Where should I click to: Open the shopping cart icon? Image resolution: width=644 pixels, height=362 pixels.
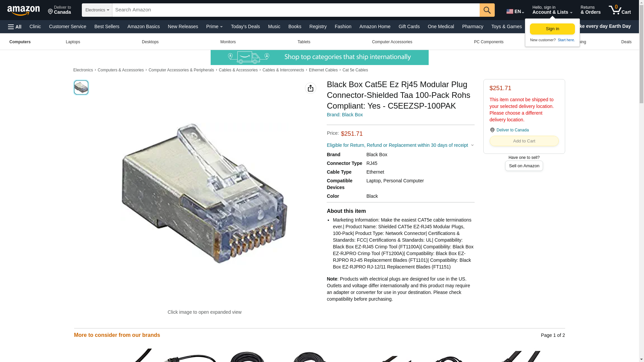point(620,10)
